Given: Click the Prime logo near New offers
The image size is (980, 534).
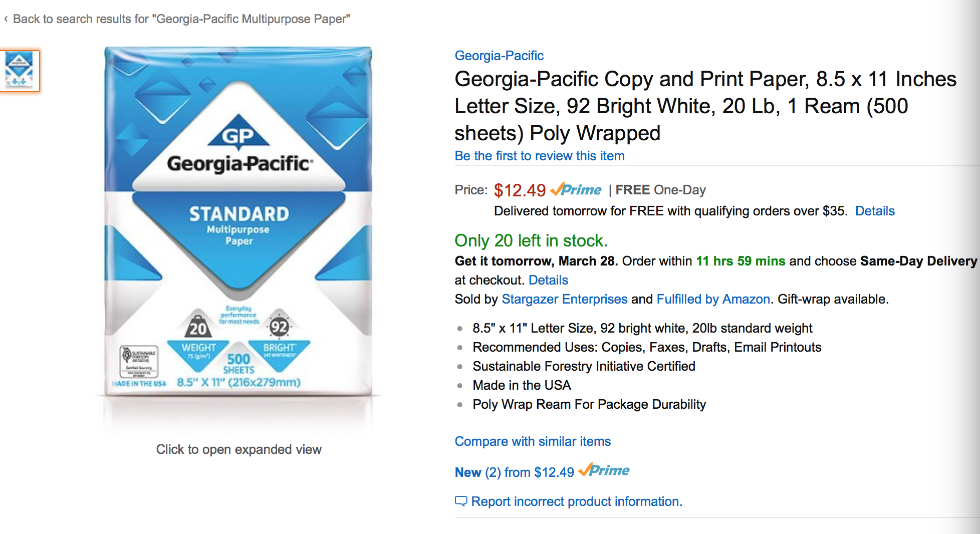Looking at the screenshot, I should (604, 470).
